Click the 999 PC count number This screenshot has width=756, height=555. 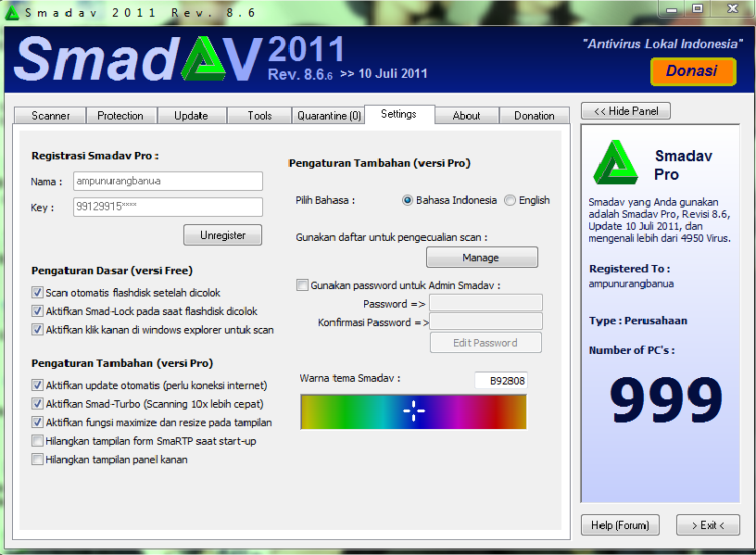(x=666, y=399)
